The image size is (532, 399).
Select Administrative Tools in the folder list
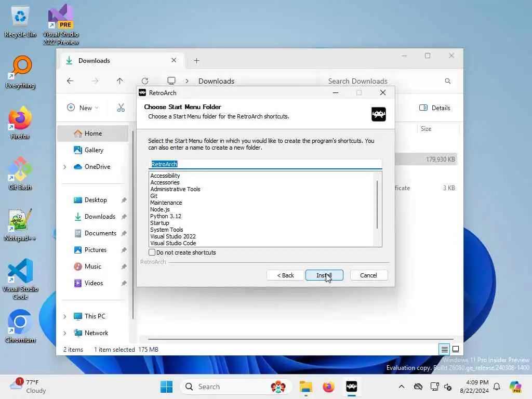coord(175,189)
